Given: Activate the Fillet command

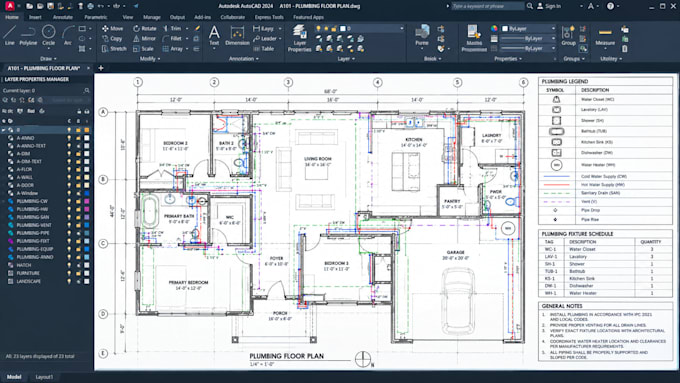Looking at the screenshot, I should [172, 39].
